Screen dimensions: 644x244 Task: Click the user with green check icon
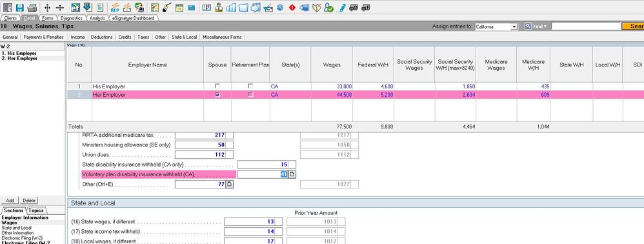click(x=328, y=7)
